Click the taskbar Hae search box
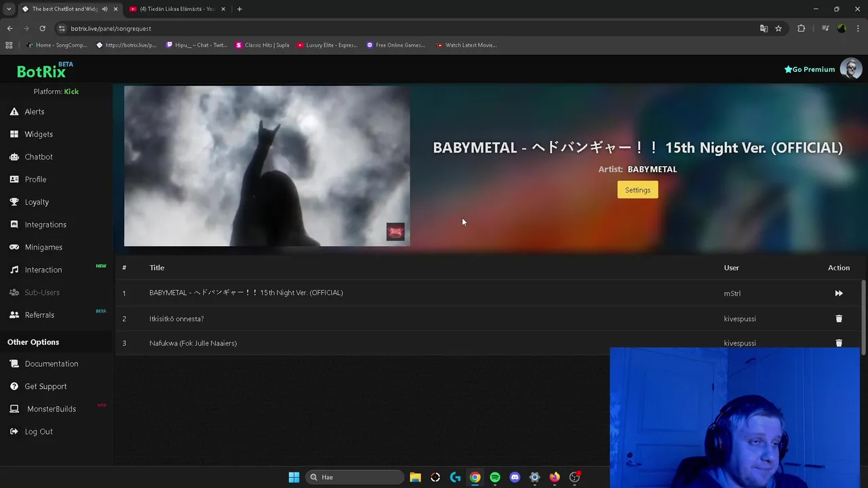The image size is (868, 488). pyautogui.click(x=355, y=477)
